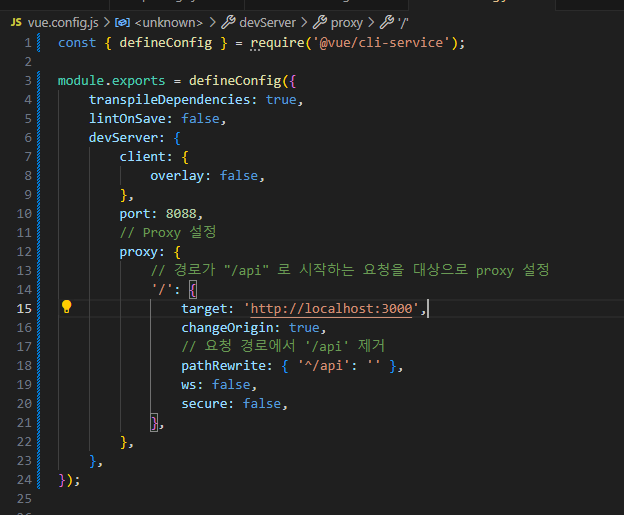Click the chevron after <unknown> breadcrumb
The width and height of the screenshot is (624, 515).
[213, 23]
